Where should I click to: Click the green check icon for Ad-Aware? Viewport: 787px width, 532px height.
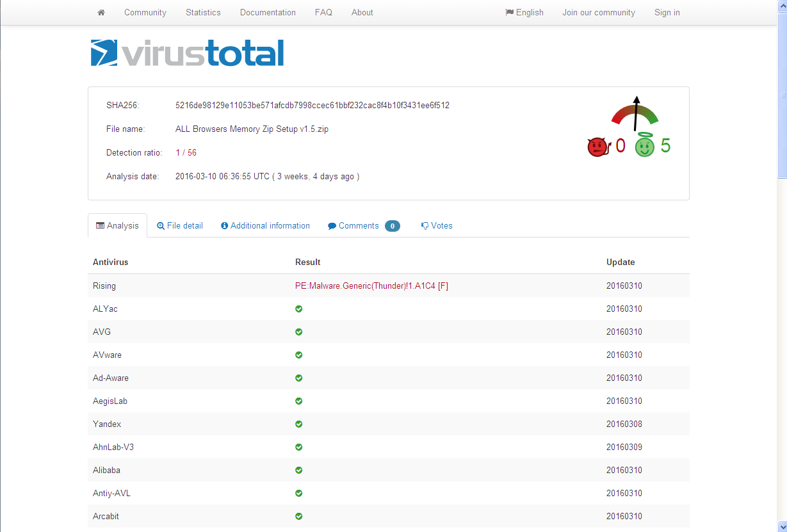[x=298, y=378]
